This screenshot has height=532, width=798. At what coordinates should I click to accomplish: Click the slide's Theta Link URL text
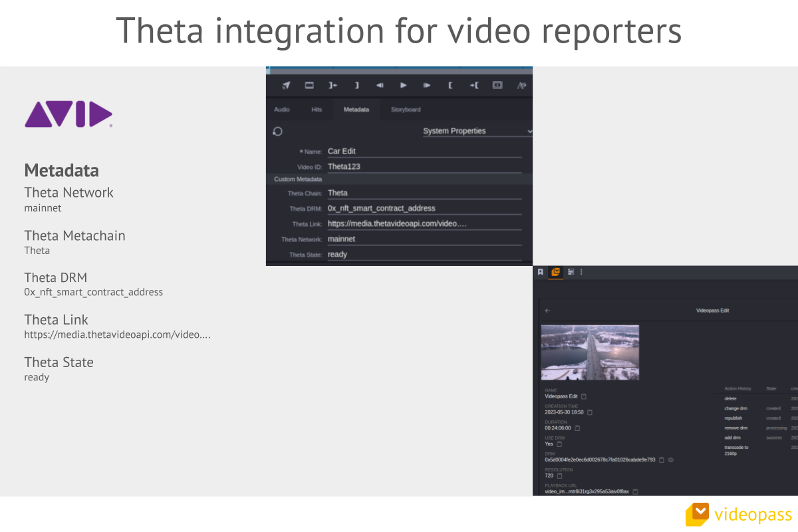[x=118, y=334]
